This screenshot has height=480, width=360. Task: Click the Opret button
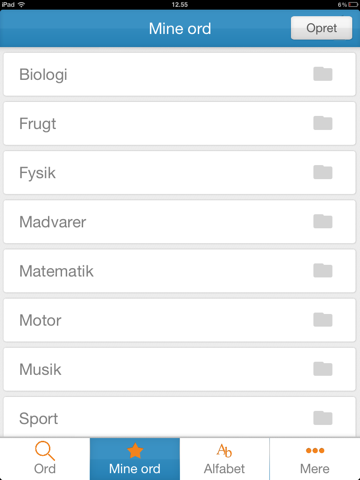coord(321,28)
